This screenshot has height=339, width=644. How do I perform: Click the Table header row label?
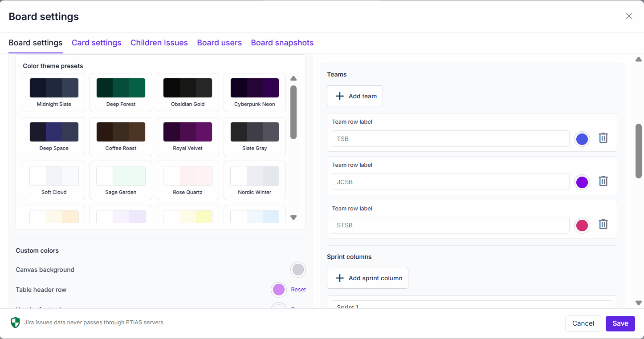(x=41, y=290)
